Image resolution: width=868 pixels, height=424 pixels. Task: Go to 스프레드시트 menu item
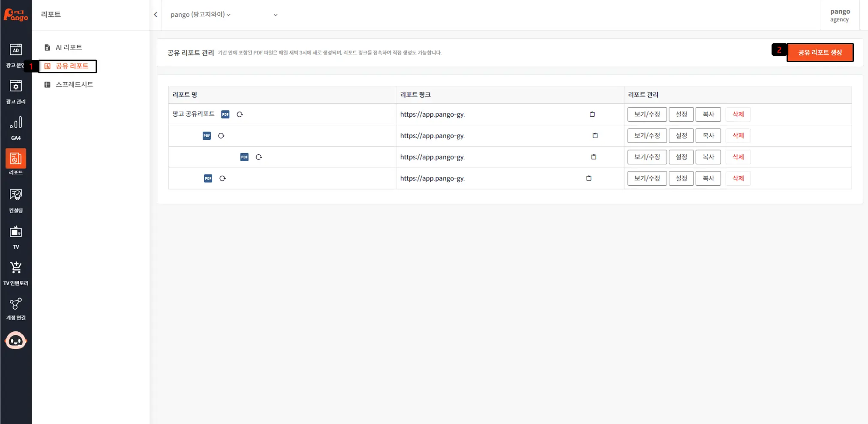tap(74, 84)
